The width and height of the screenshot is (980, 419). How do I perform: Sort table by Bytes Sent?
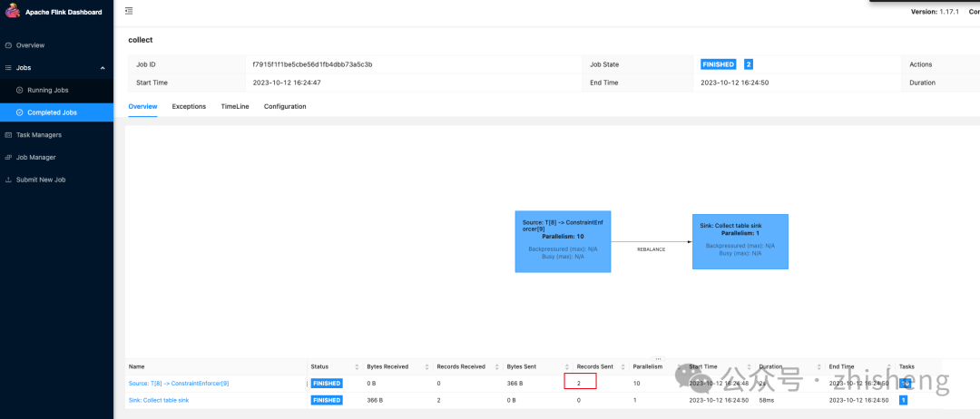[x=567, y=366]
